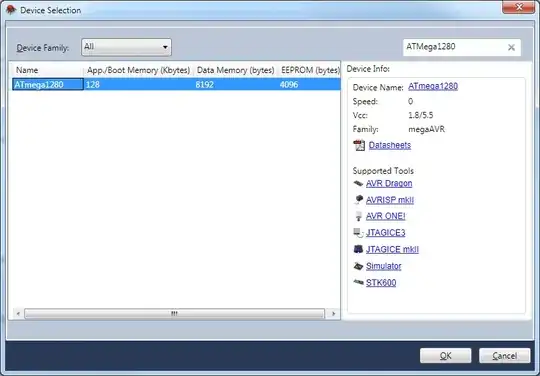Click the JTAGICE3 tool icon
The height and width of the screenshot is (376, 540).
359,233
